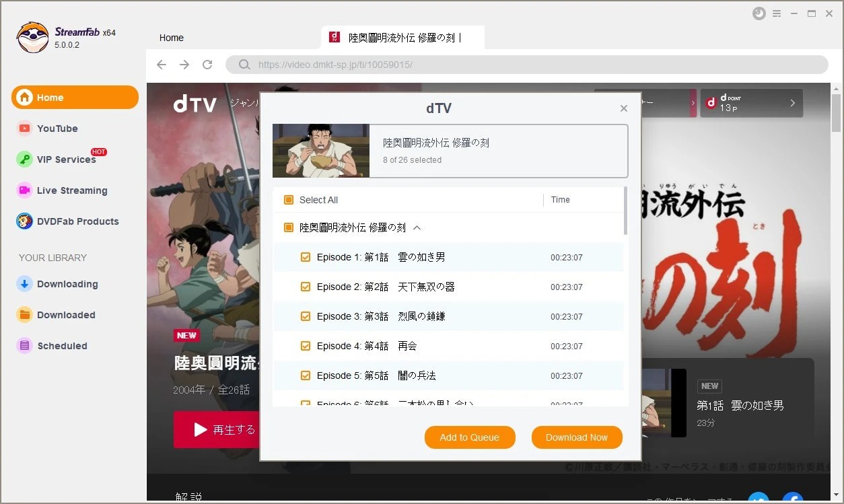Toggle the 陸奥圓明流外伝 season checkbox
This screenshot has height=504, width=844.
289,228
